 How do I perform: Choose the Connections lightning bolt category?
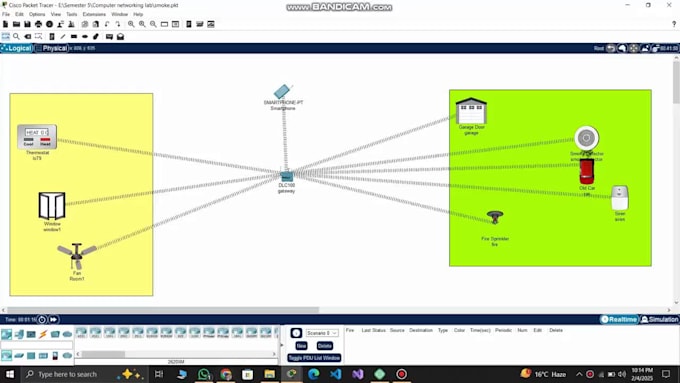click(x=43, y=334)
